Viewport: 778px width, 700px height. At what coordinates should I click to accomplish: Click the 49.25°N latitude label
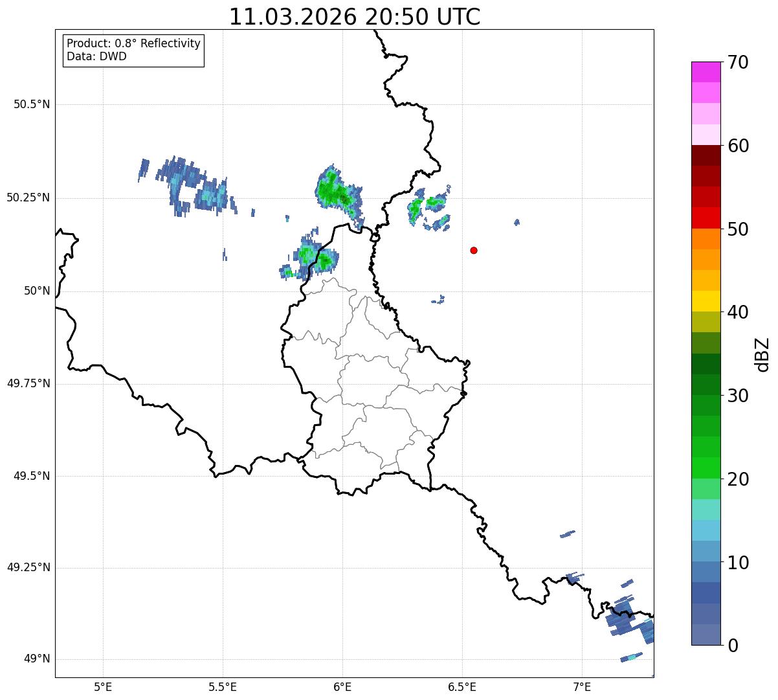click(28, 567)
